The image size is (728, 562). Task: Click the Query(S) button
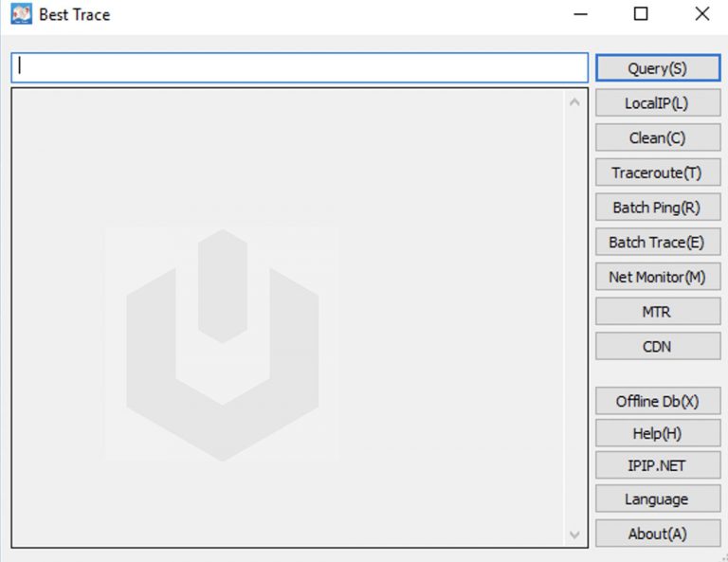[657, 68]
